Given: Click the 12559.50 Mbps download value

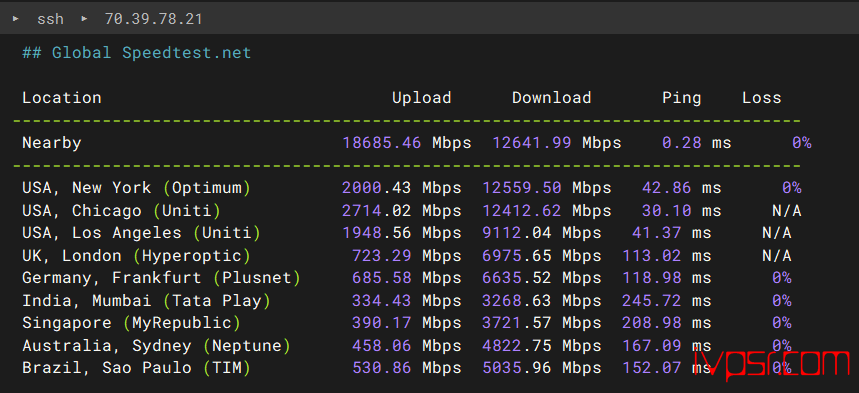Looking at the screenshot, I should click(x=547, y=188).
